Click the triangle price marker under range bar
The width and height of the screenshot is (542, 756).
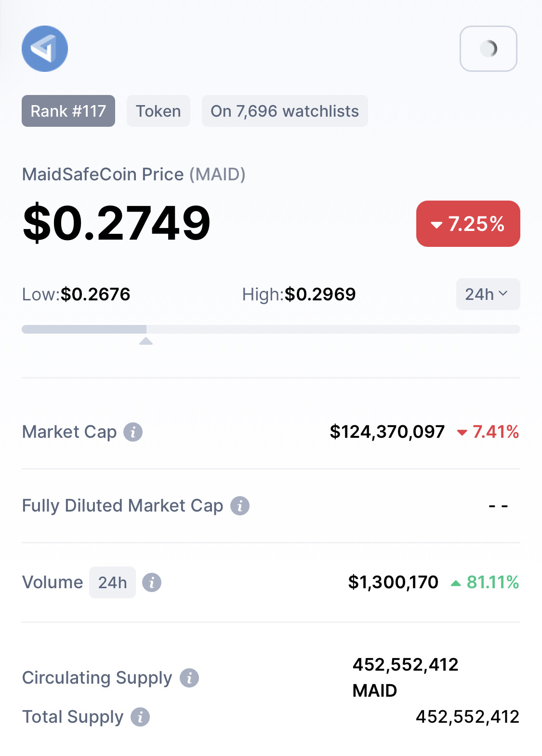(x=146, y=341)
